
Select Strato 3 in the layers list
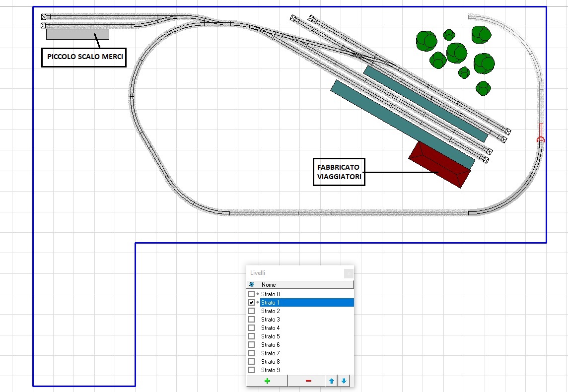click(271, 320)
